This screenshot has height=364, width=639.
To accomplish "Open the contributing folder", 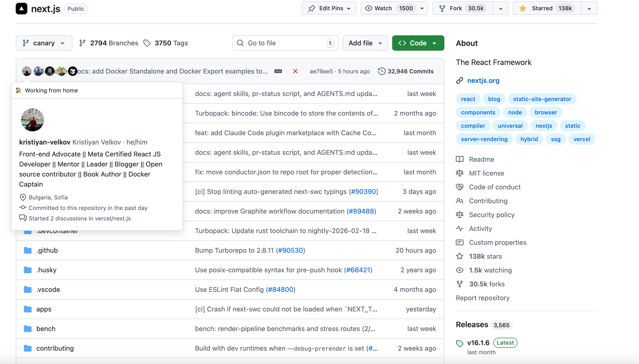I will [x=55, y=348].
